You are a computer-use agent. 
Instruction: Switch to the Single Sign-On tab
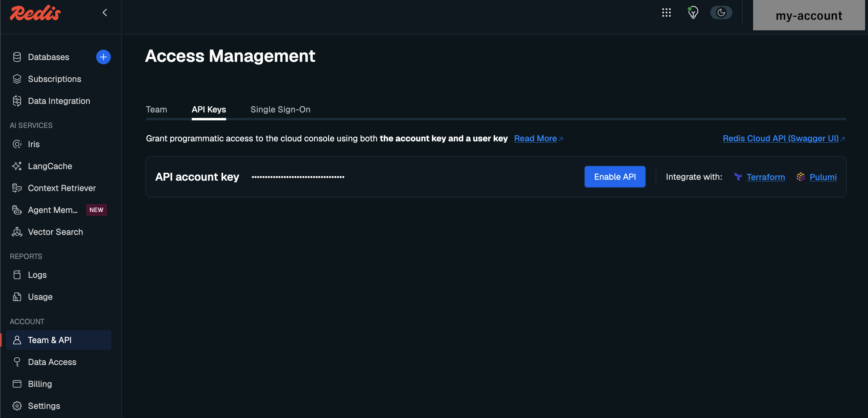pyautogui.click(x=280, y=109)
